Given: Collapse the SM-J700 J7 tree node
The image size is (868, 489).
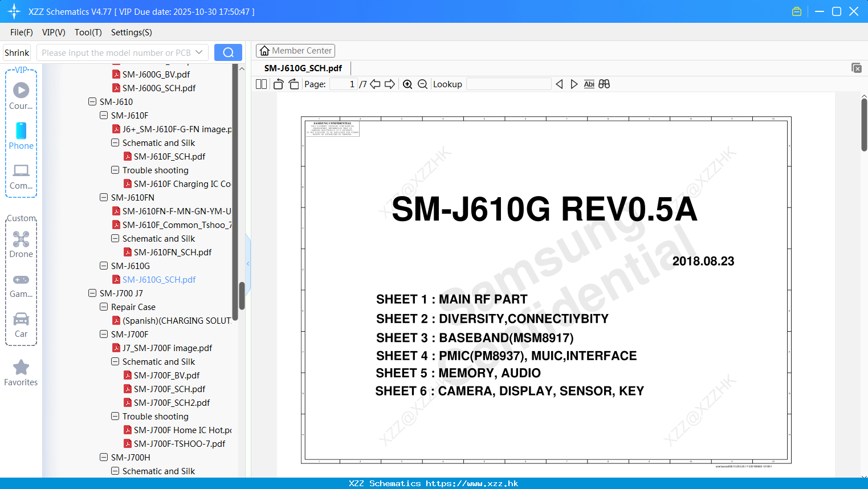Looking at the screenshot, I should pyautogui.click(x=92, y=293).
